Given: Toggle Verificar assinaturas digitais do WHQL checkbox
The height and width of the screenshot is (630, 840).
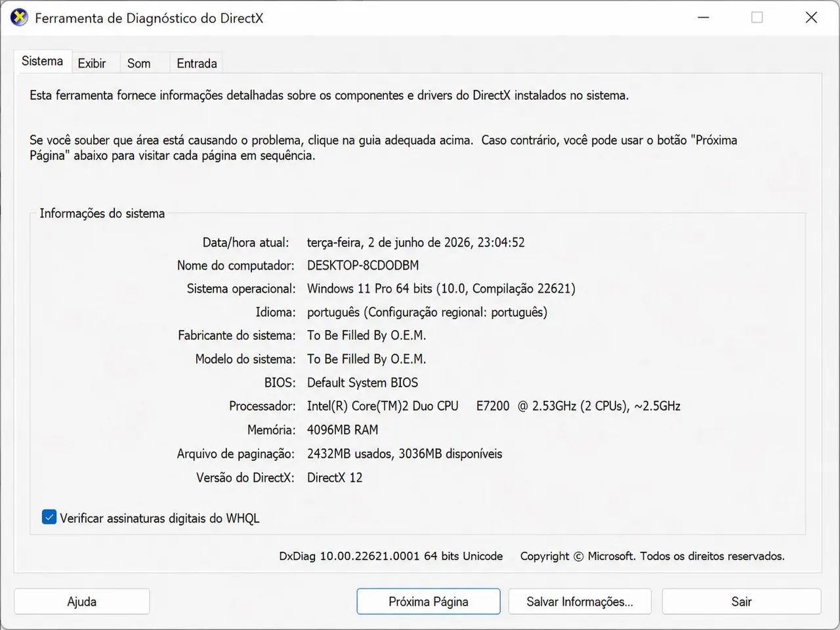Looking at the screenshot, I should click(x=49, y=517).
